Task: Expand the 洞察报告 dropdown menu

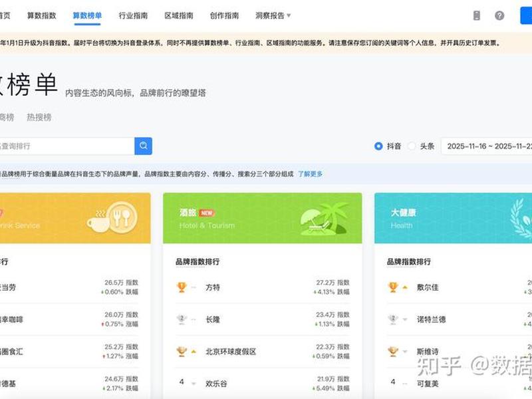Action: pos(273,15)
